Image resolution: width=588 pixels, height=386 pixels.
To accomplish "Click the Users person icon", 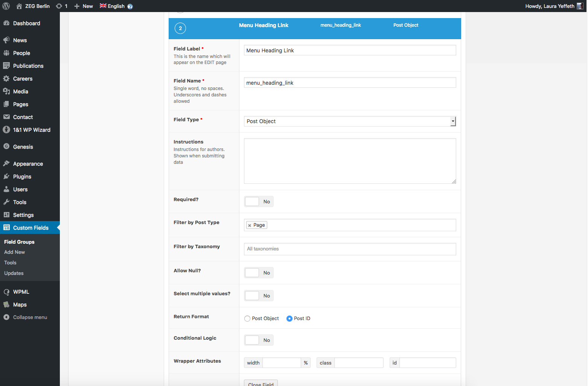I will 6,189.
